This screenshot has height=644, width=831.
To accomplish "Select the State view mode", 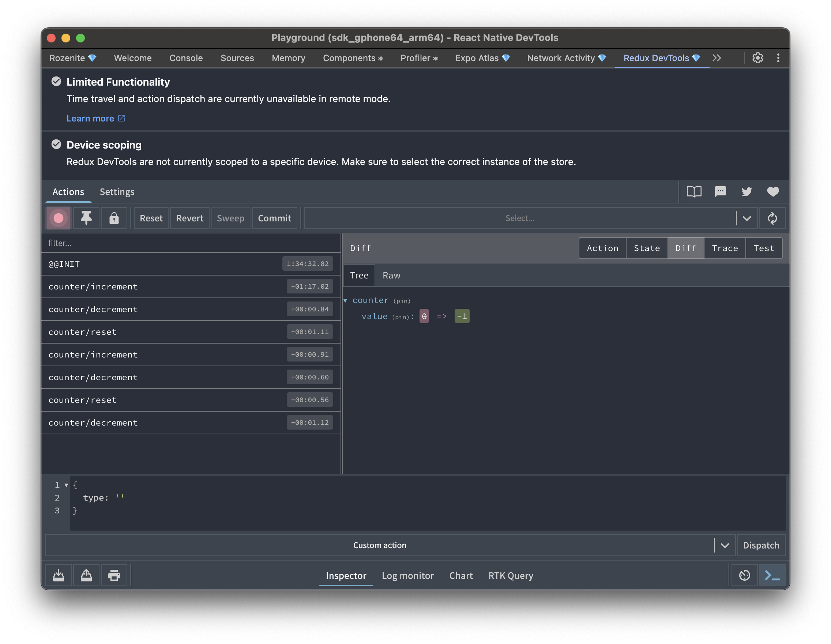I will click(646, 248).
